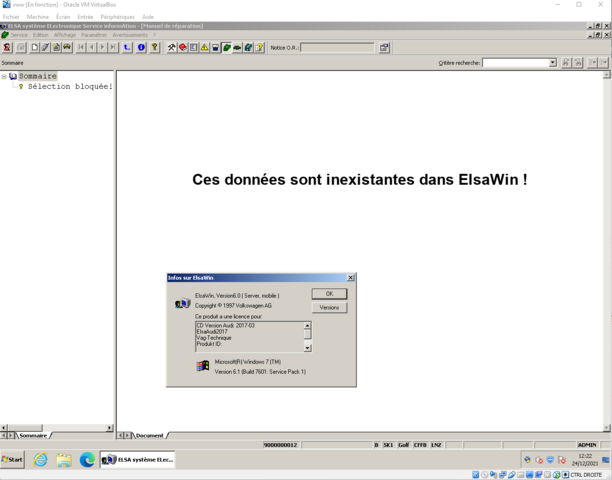Click 'CFFB' status bar cell
This screenshot has height=480, width=612.
(420, 445)
